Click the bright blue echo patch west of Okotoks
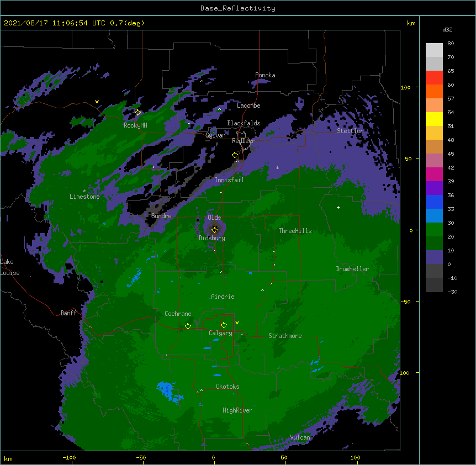The height and width of the screenshot is (465, 476). [x=168, y=392]
